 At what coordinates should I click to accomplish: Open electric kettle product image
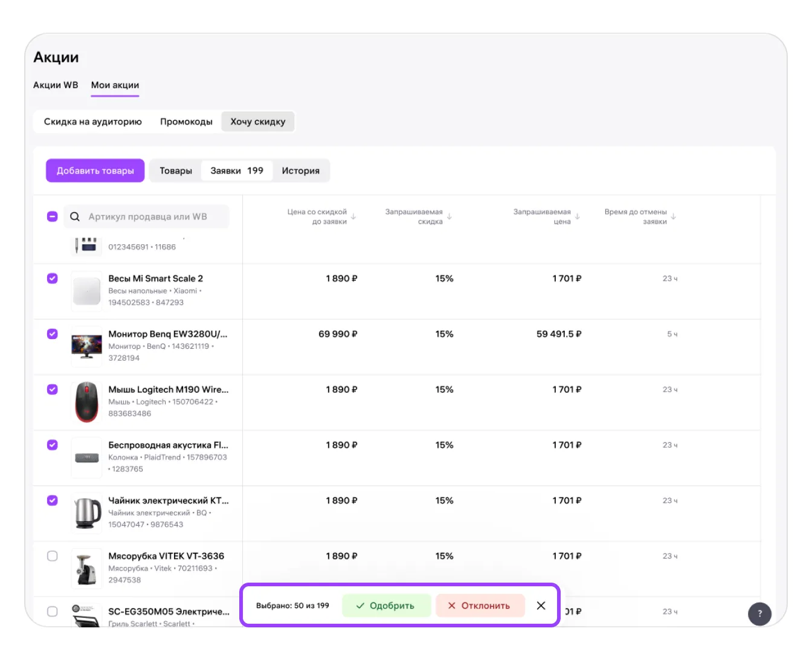(86, 513)
